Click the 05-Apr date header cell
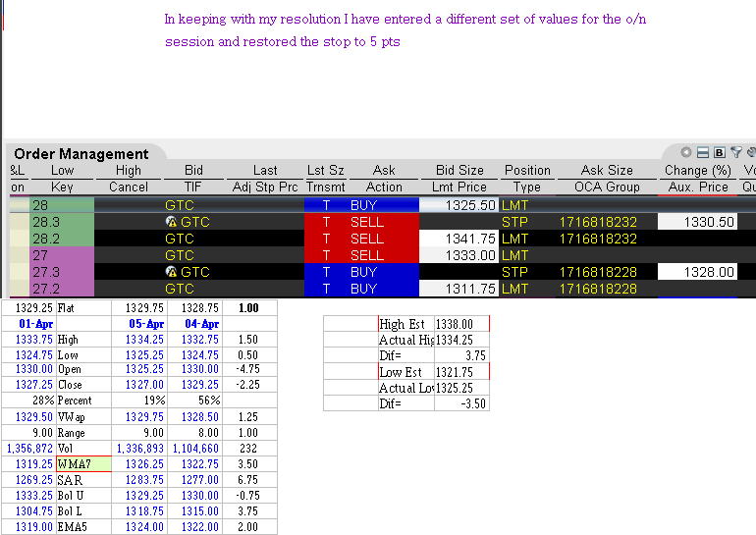 [139, 324]
